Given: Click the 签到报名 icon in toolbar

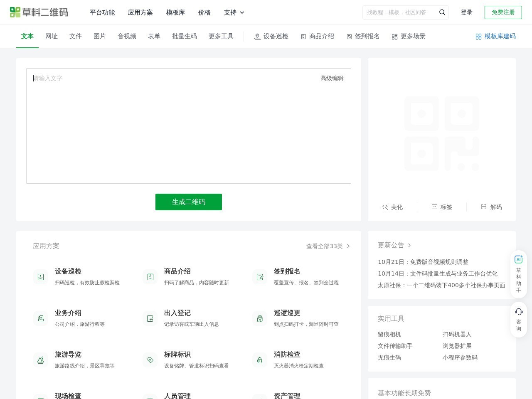Looking at the screenshot, I should coord(349,37).
